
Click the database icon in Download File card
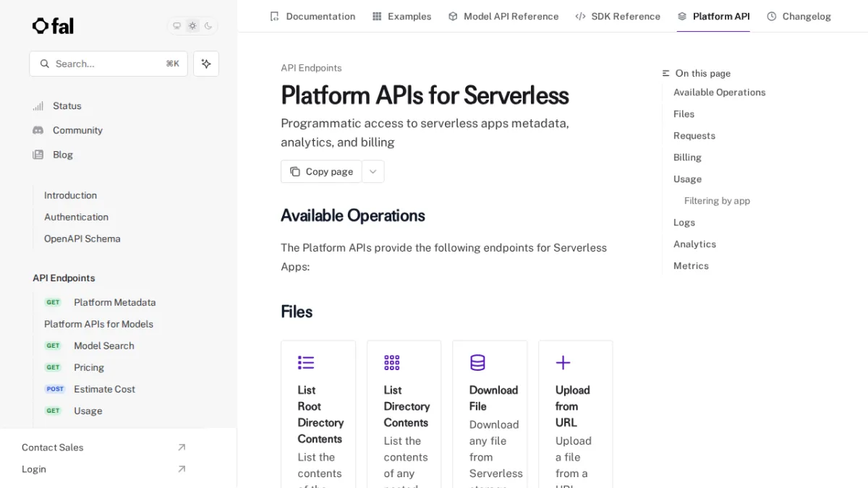477,363
